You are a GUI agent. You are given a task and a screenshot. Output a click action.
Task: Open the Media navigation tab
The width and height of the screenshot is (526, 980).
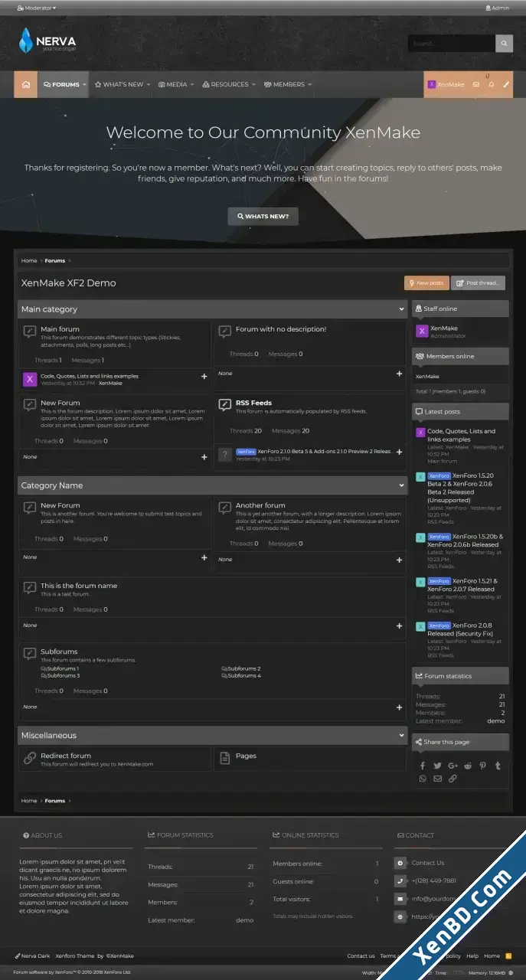pyautogui.click(x=172, y=84)
